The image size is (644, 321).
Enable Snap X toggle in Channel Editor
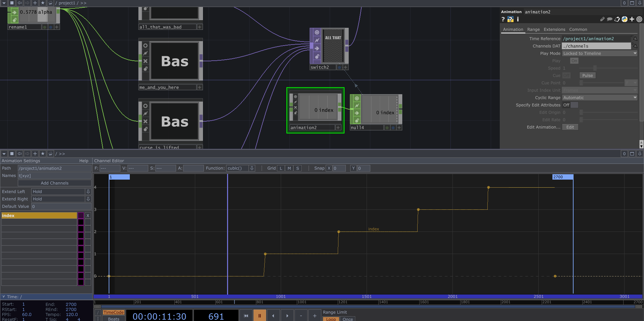[329, 168]
